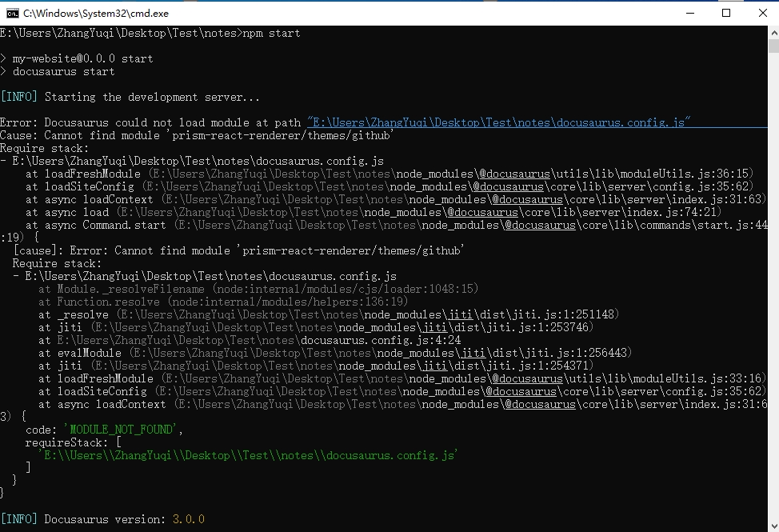Click the 'at loadSiteConfig' config.js:35:62 first line
This screenshot has height=532, width=779.
tap(390, 186)
